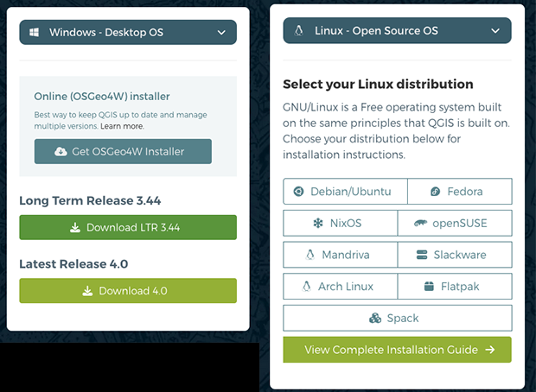Open the Windows - Desktop OS selector
The width and height of the screenshot is (536, 392).
(x=128, y=33)
